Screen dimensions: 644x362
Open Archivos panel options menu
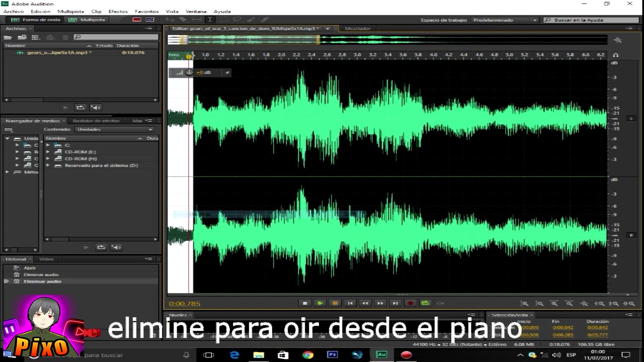click(x=149, y=29)
